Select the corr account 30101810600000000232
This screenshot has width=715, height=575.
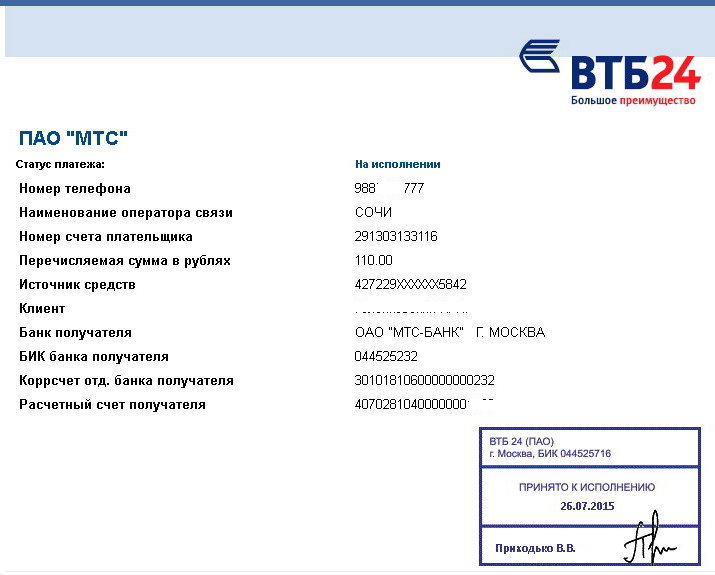point(425,380)
